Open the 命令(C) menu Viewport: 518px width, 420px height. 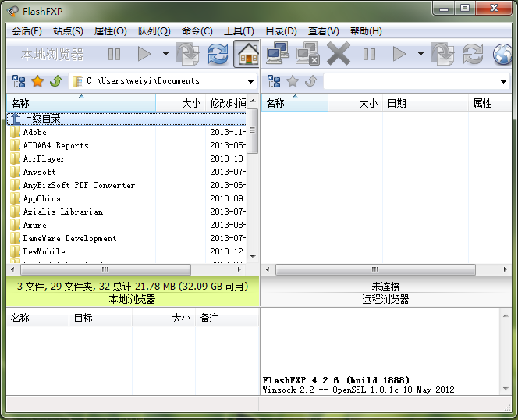click(197, 31)
